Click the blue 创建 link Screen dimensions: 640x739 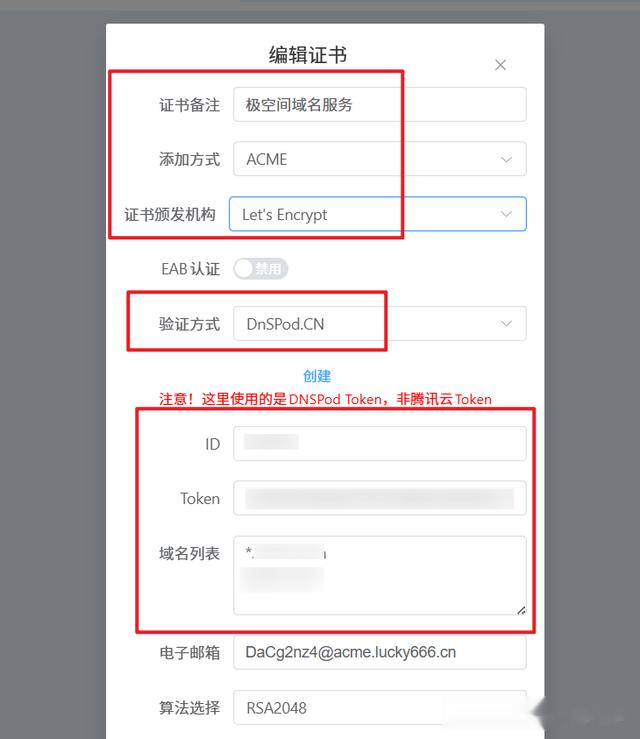coord(317,376)
